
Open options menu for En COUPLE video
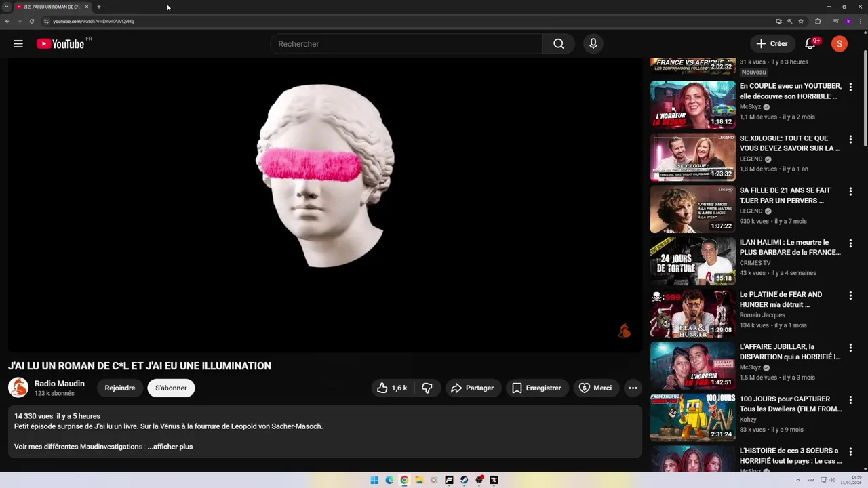coord(850,87)
